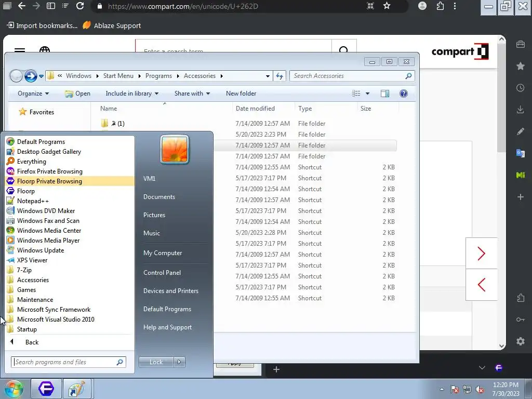The image size is (532, 399).
Task: Open the extensions puzzle icon in toolbar
Action: coord(440,6)
